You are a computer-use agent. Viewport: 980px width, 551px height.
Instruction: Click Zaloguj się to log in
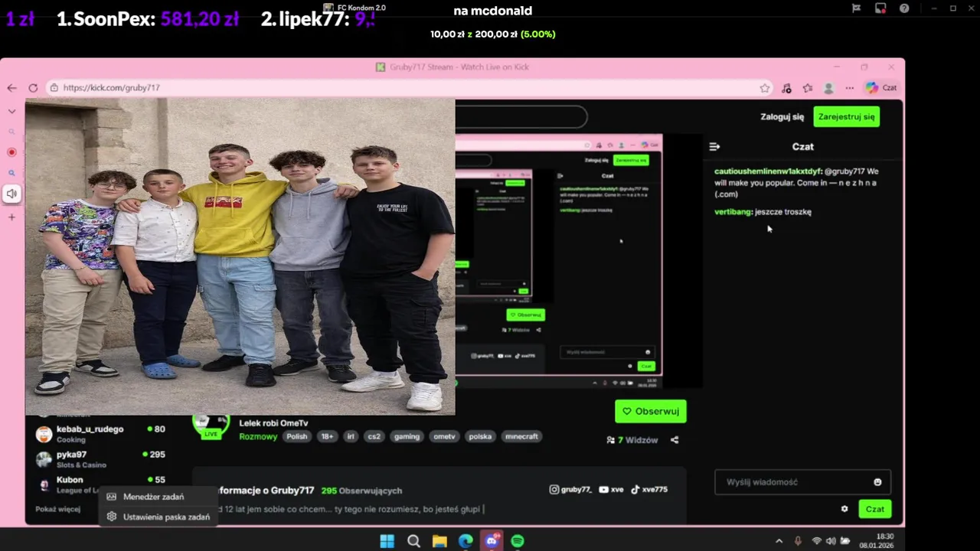pyautogui.click(x=782, y=117)
